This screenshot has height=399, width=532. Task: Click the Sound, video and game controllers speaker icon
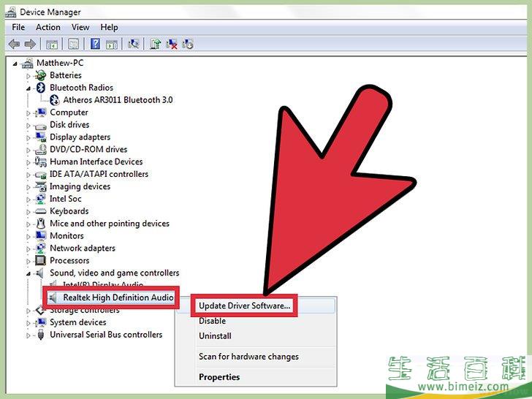coord(40,273)
